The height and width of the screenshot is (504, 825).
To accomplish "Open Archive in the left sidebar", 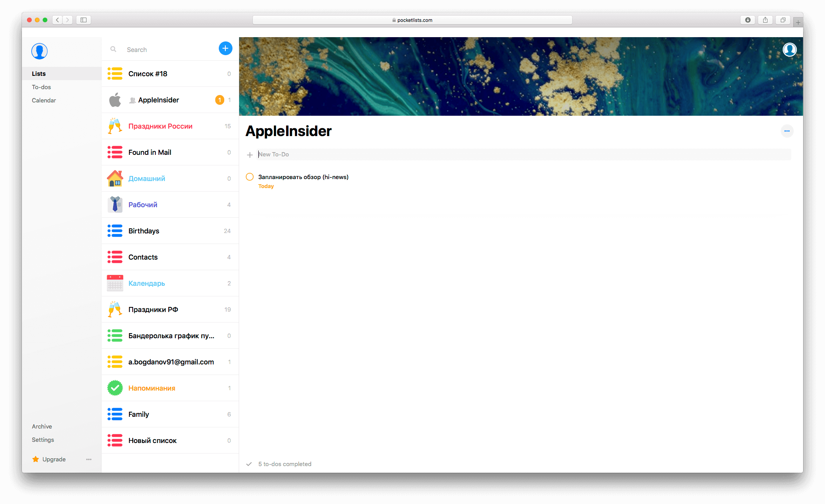I will 42,426.
